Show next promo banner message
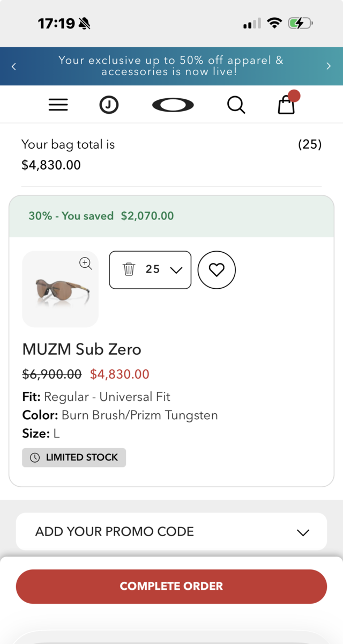This screenshot has height=644, width=343. coord(329,66)
